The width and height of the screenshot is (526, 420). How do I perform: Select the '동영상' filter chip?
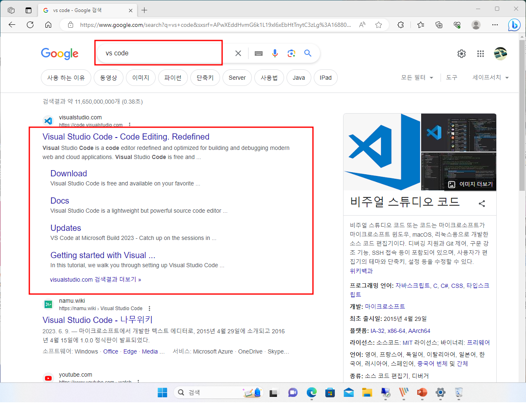[x=109, y=78]
